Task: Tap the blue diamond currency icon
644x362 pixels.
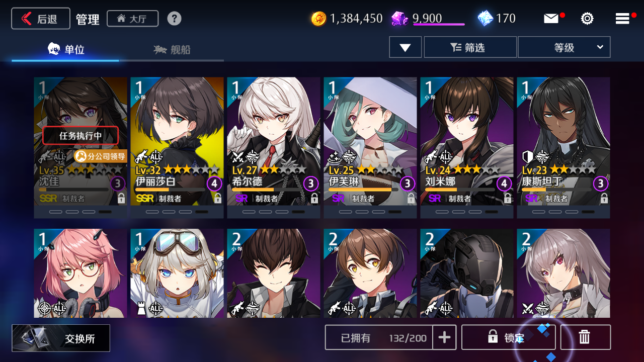Action: pos(485,19)
